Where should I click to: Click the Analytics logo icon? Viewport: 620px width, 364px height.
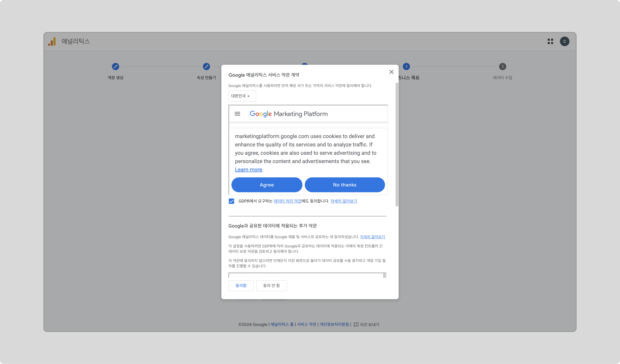[52, 41]
